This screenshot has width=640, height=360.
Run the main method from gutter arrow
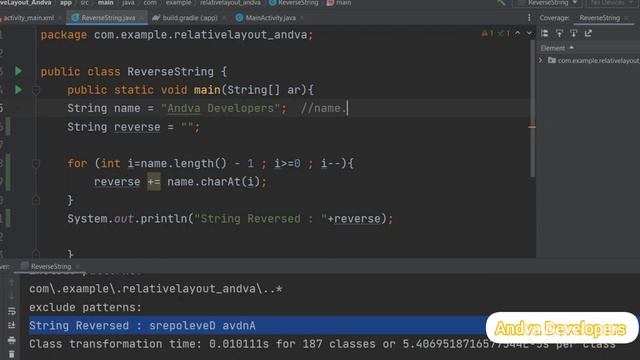pyautogui.click(x=19, y=89)
